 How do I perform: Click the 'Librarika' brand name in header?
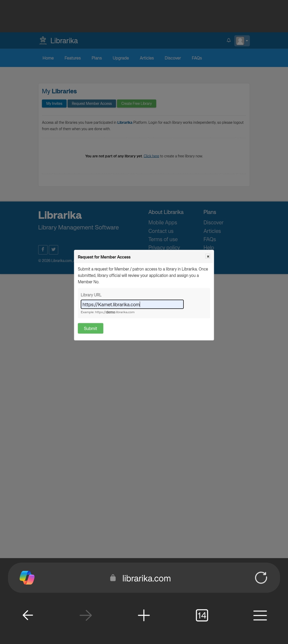click(x=64, y=41)
